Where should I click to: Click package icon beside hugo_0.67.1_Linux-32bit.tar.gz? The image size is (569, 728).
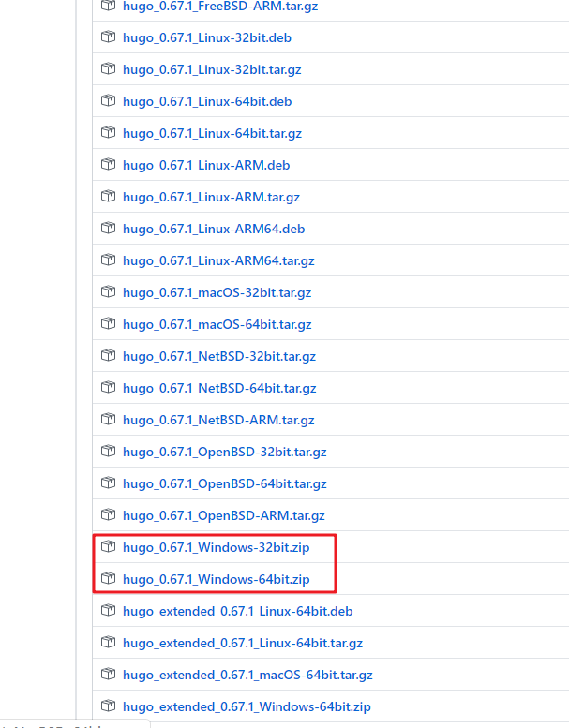click(108, 69)
